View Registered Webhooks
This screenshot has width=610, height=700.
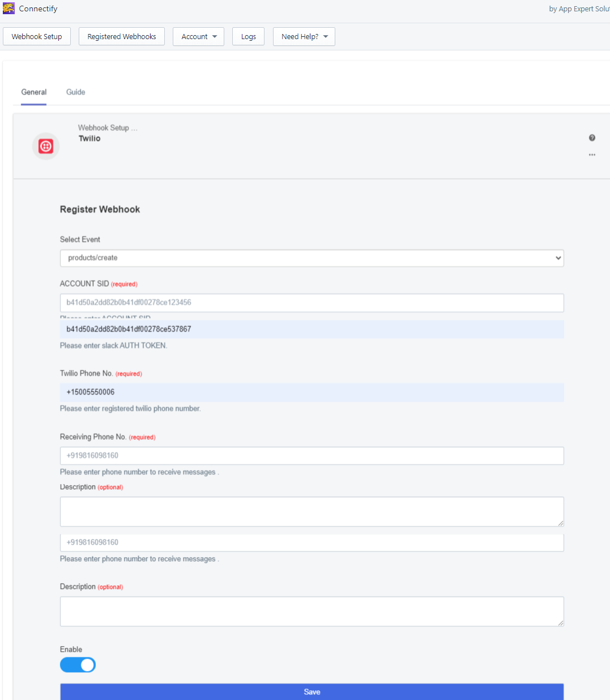(x=122, y=37)
